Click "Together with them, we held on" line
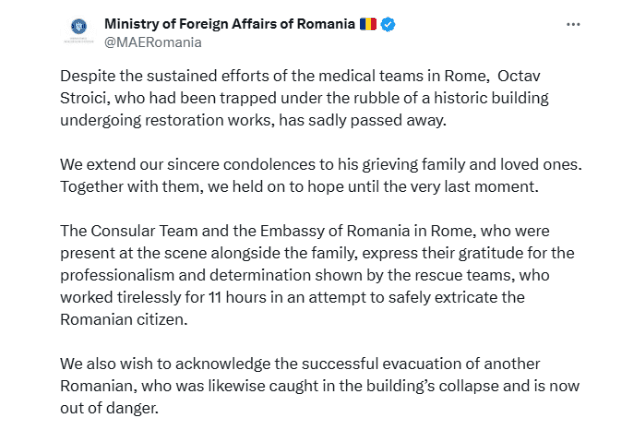 click(x=170, y=185)
